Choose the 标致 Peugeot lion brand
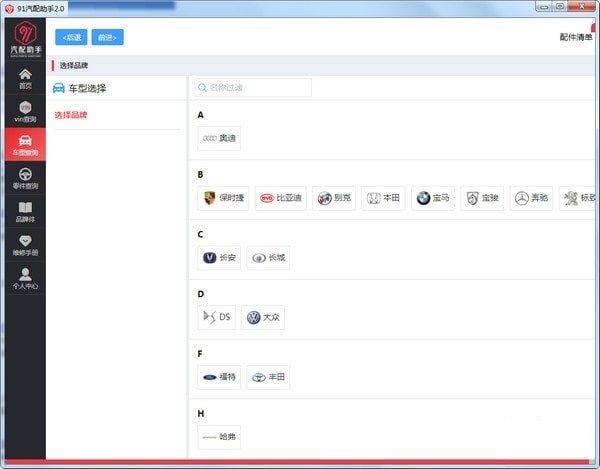600x469 pixels. [x=577, y=198]
